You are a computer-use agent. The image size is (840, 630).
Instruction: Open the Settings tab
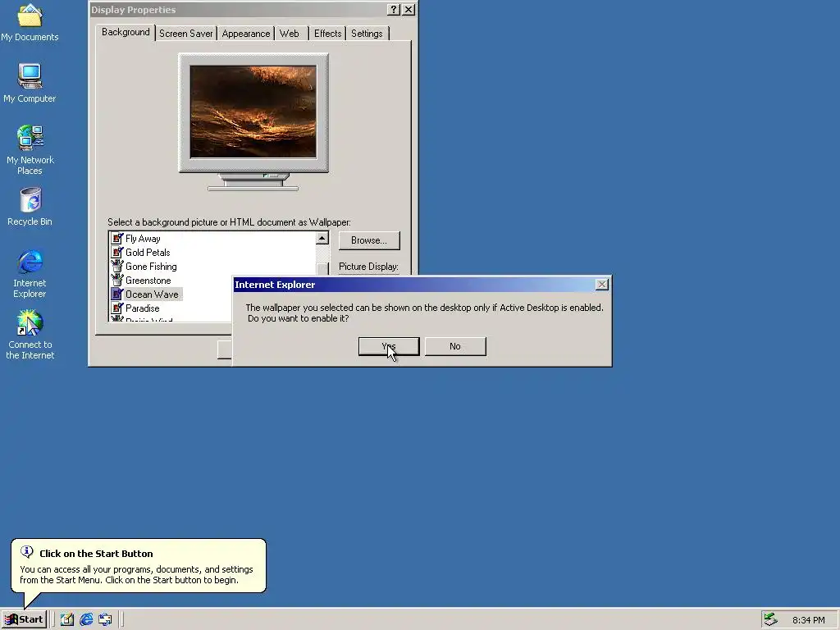367,34
